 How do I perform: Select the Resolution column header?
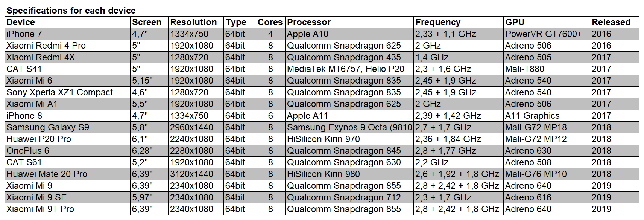[x=193, y=22]
